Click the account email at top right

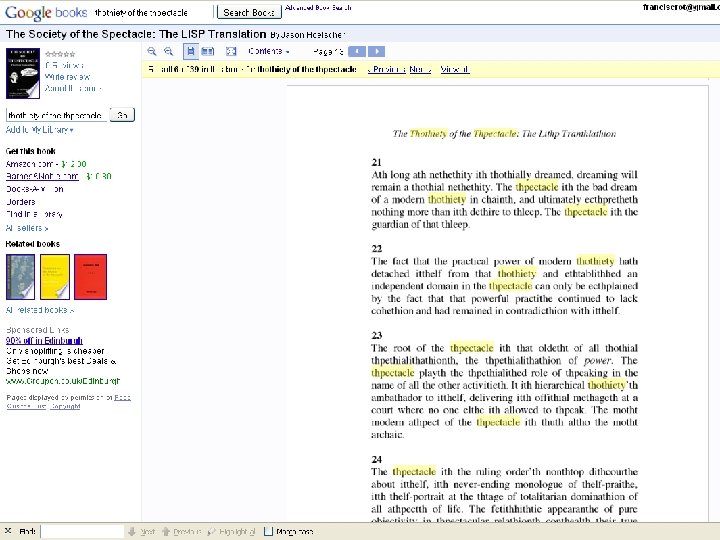point(681,7)
